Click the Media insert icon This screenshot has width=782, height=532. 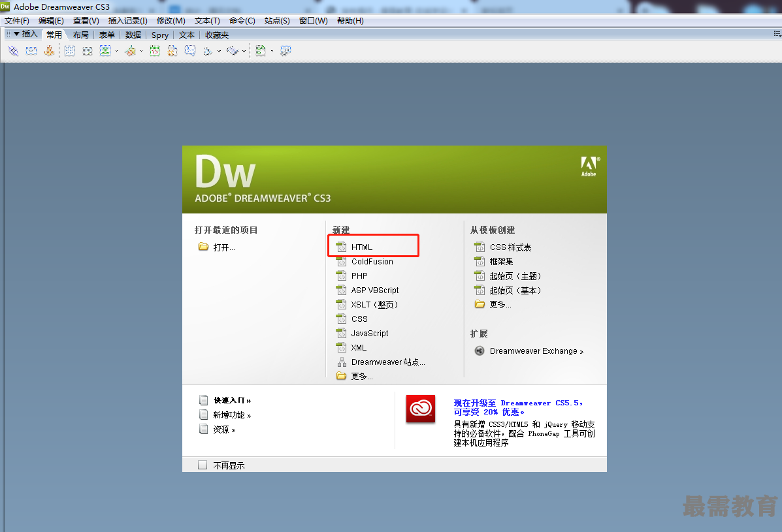point(131,51)
